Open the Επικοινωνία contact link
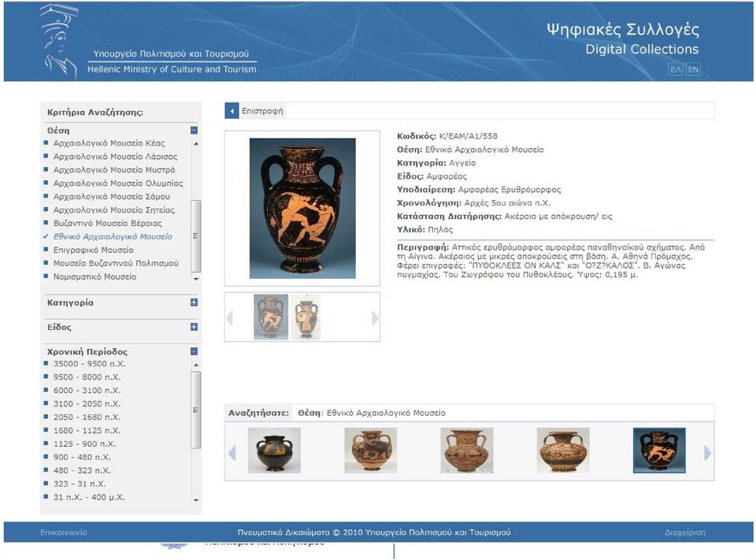The image size is (756, 560). click(x=64, y=532)
